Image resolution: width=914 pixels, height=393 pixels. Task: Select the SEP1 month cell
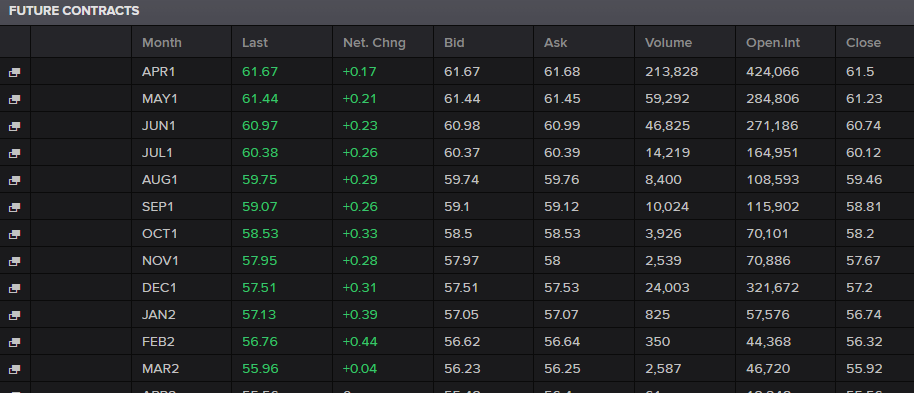click(x=158, y=206)
